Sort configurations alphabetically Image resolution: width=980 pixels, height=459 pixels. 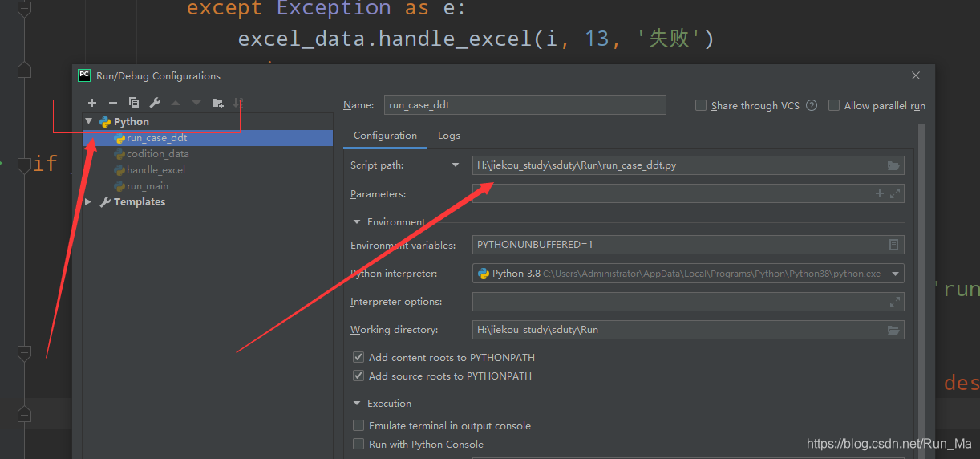point(238,103)
